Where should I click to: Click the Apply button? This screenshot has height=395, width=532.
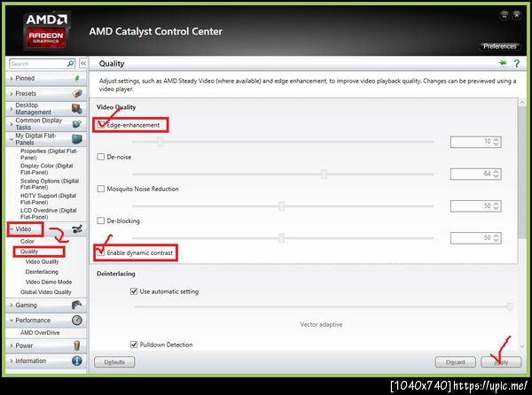point(501,362)
